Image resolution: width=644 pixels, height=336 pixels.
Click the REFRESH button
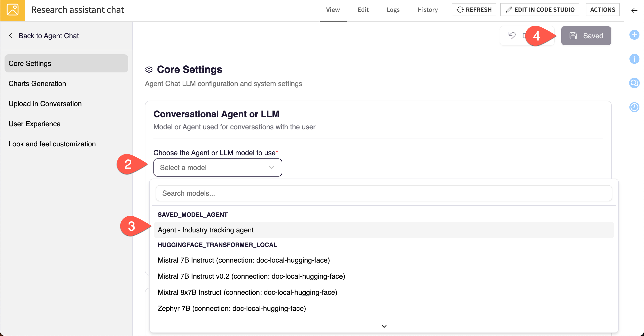click(474, 10)
